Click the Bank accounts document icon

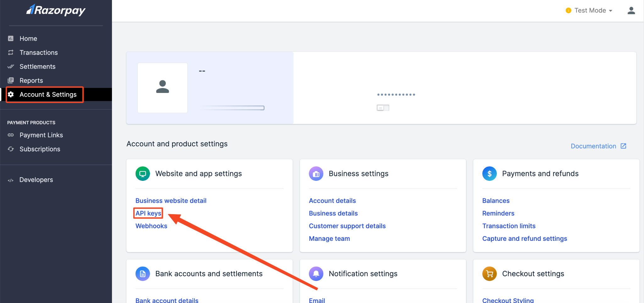point(142,274)
